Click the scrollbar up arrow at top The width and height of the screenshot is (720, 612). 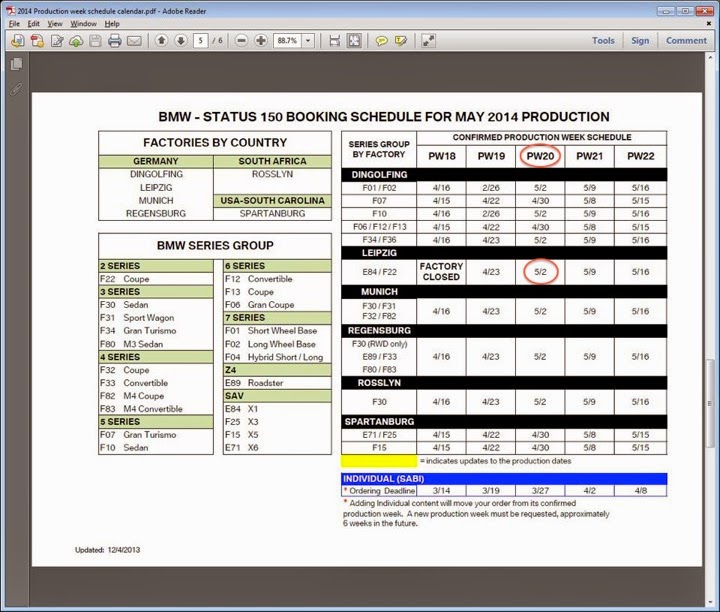pos(710,56)
